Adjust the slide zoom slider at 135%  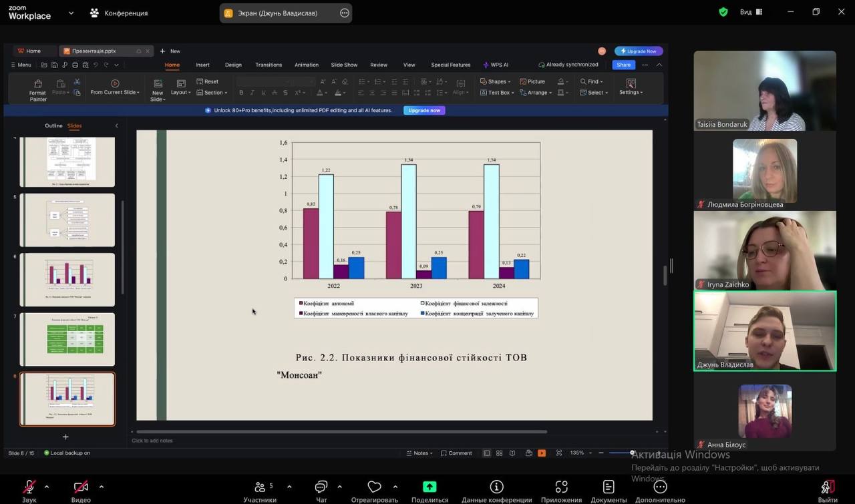click(632, 453)
